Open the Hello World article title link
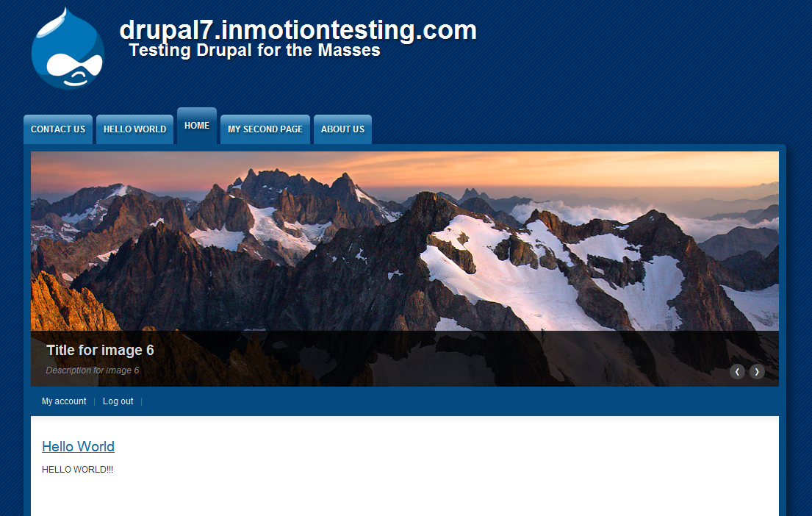 [78, 447]
